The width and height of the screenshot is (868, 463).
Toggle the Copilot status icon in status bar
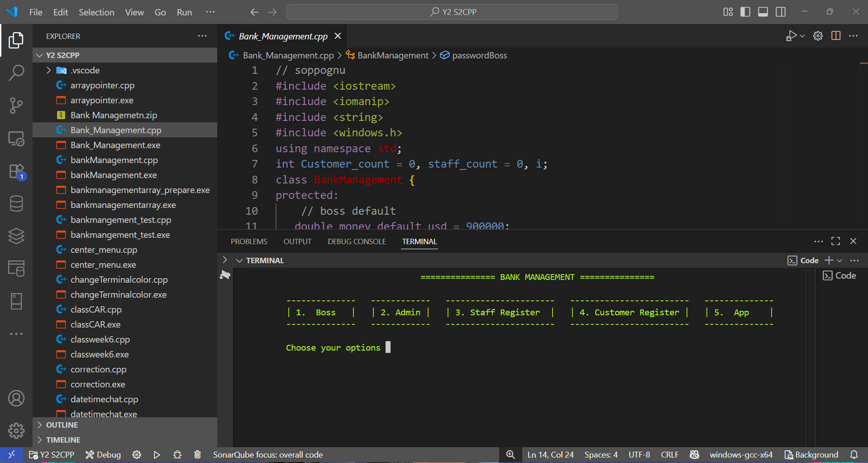coord(694,454)
